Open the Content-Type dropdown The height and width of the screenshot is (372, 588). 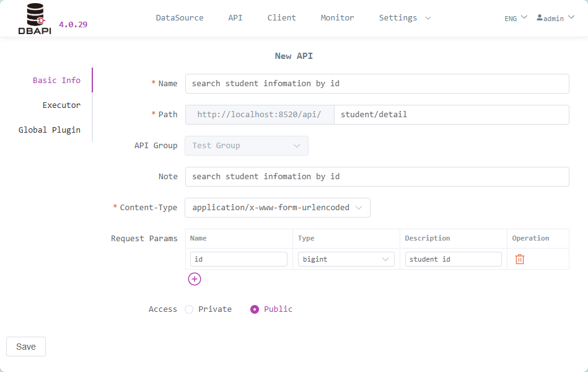pos(277,207)
